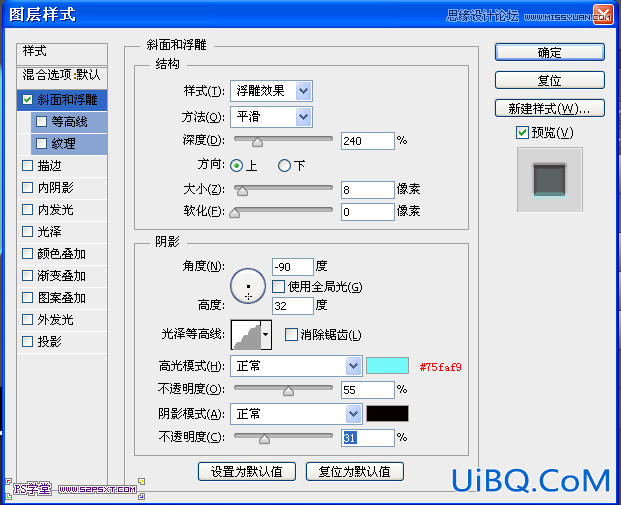Click the 角度 field showing -90
This screenshot has height=505, width=621.
(293, 267)
